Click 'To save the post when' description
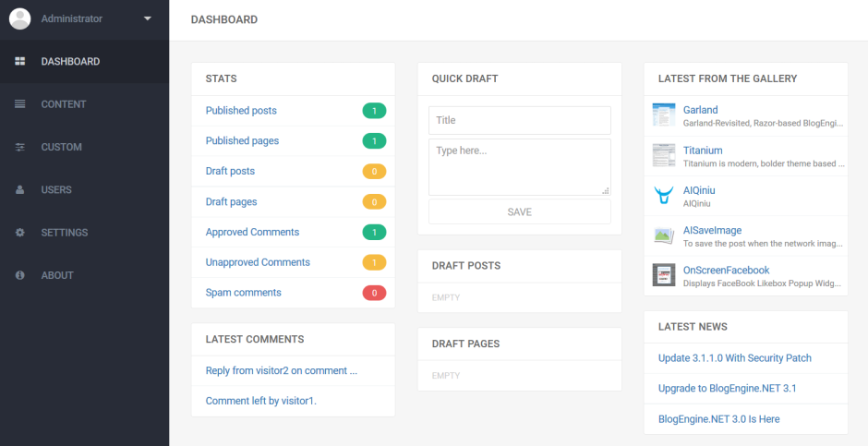868x446 pixels. coord(762,244)
